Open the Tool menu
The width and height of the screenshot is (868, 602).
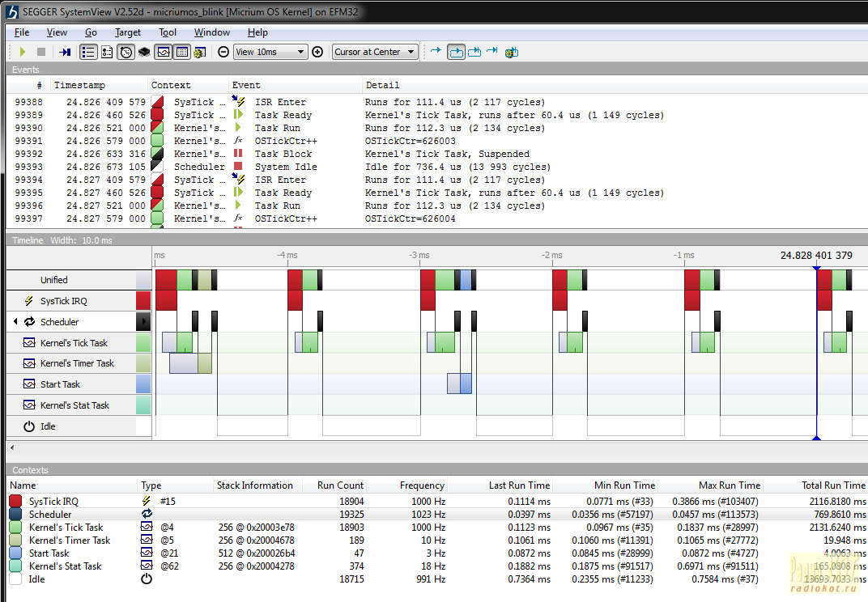[168, 32]
